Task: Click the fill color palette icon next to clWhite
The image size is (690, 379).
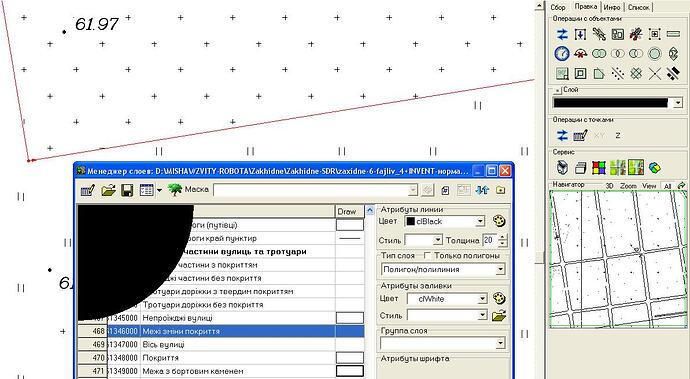Action: 499,298
